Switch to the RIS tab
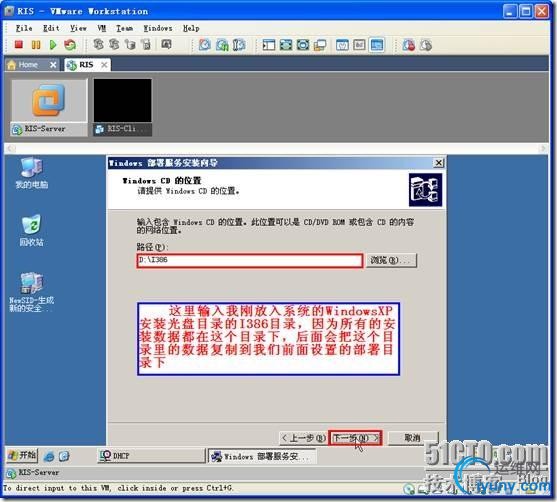This screenshot has height=502, width=557. 86,65
